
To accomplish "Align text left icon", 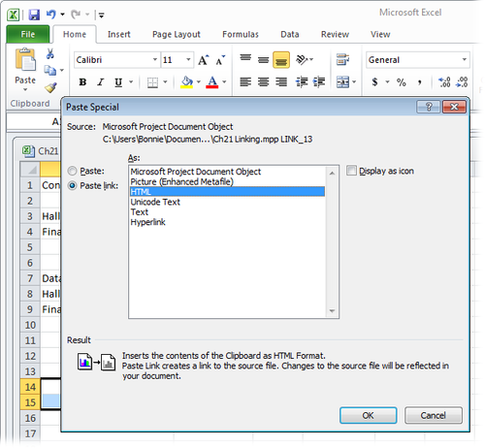I will [245, 82].
